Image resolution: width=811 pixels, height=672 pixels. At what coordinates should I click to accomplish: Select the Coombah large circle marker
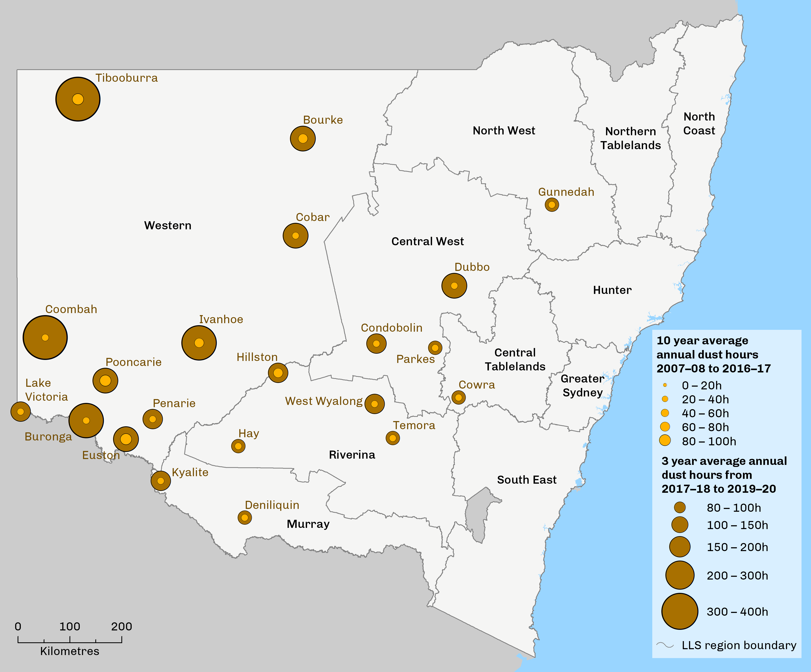(x=45, y=337)
